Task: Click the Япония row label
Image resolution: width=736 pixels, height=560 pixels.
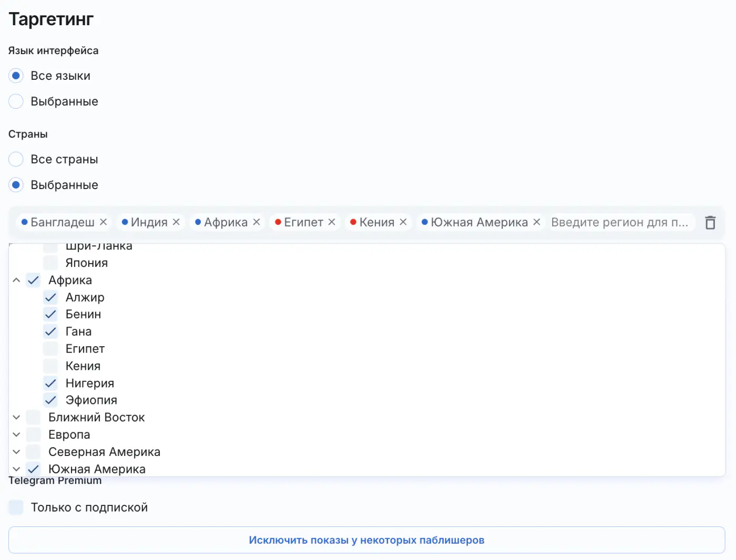Action: pyautogui.click(x=87, y=263)
